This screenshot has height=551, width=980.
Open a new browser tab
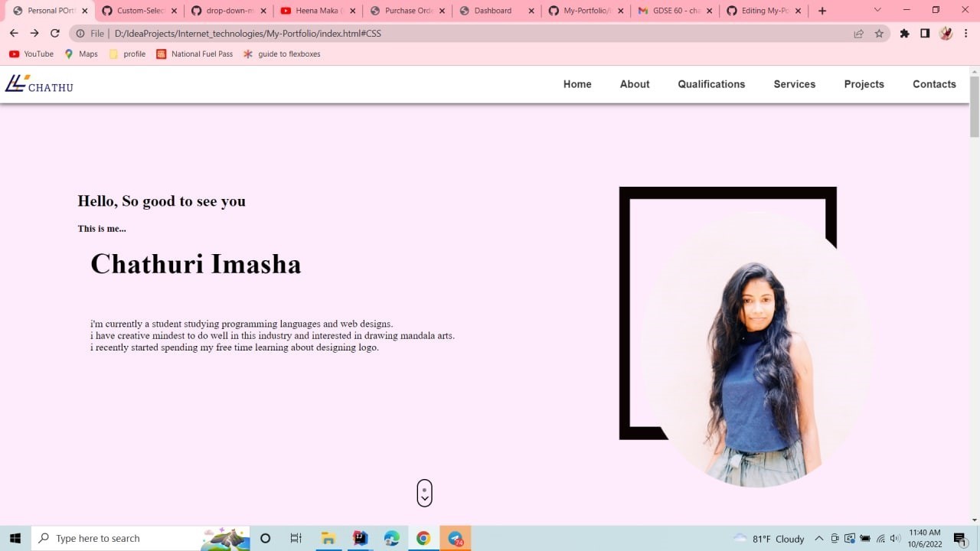coord(822,11)
